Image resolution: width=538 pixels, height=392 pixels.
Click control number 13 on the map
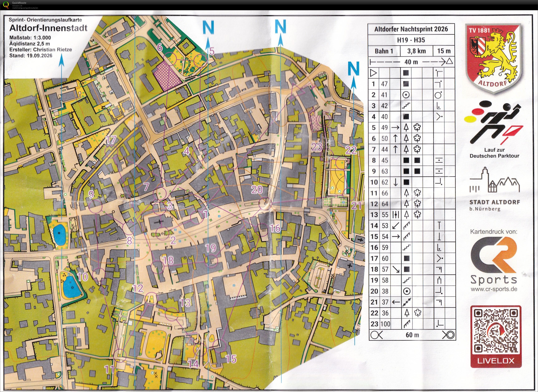point(185,303)
